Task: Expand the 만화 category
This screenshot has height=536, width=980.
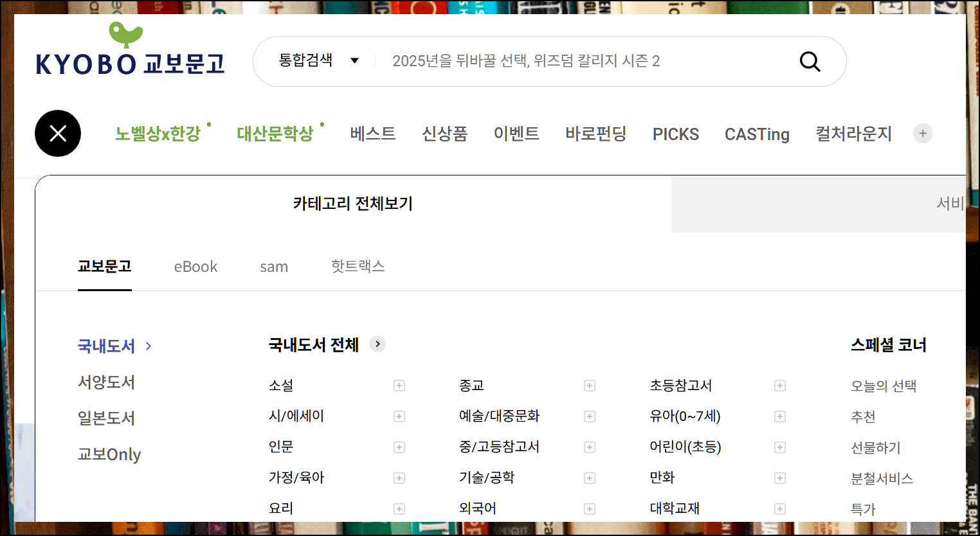Action: (780, 478)
